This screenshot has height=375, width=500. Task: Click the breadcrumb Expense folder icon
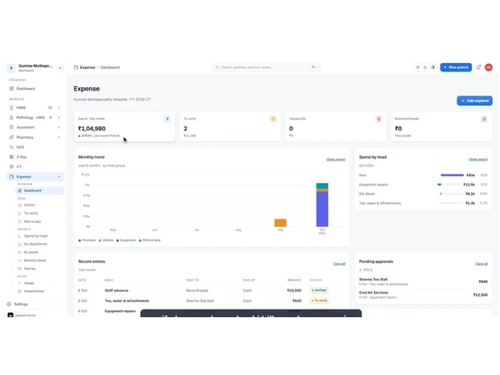[x=76, y=67]
